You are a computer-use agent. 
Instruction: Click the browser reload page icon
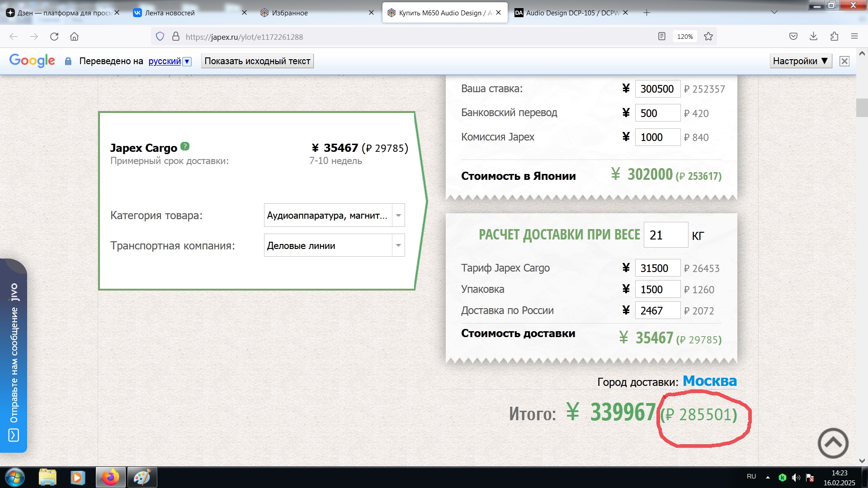[x=54, y=37]
